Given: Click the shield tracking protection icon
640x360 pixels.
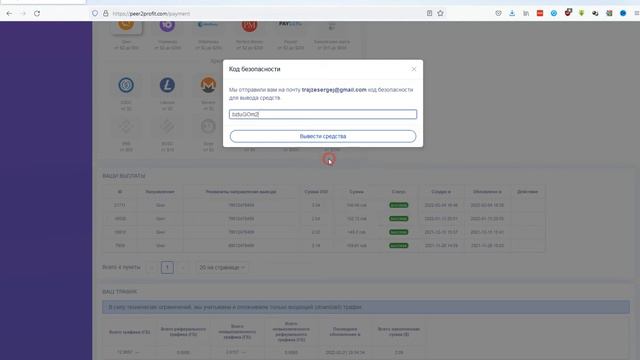Looking at the screenshot, I should coord(95,13).
